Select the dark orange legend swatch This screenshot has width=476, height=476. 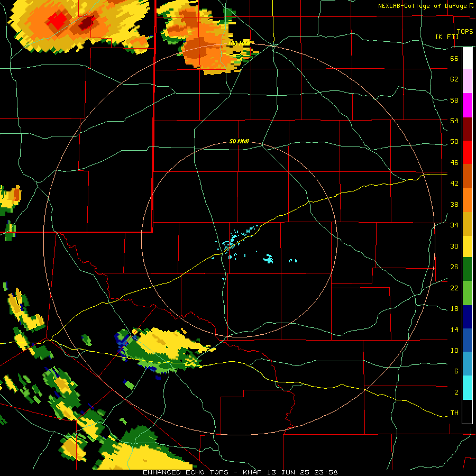click(467, 176)
